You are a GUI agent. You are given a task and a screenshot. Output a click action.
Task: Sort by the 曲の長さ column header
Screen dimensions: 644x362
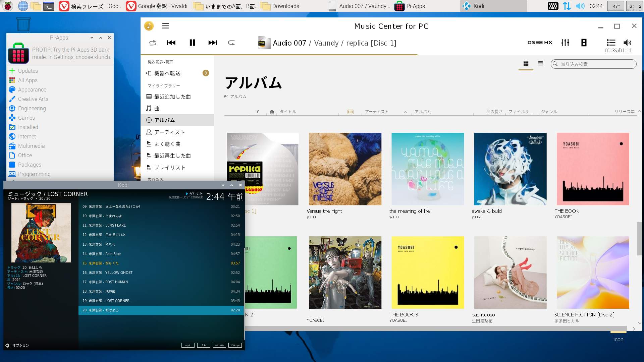[x=494, y=112]
